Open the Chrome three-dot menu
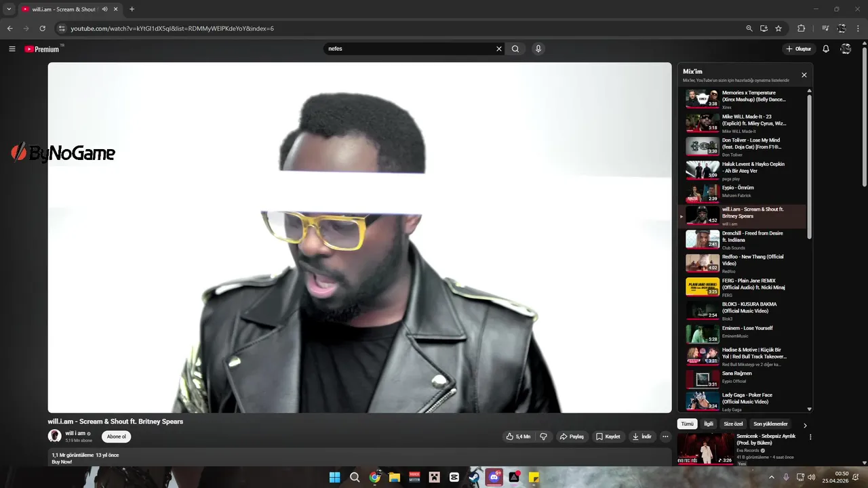The image size is (868, 488). [858, 28]
